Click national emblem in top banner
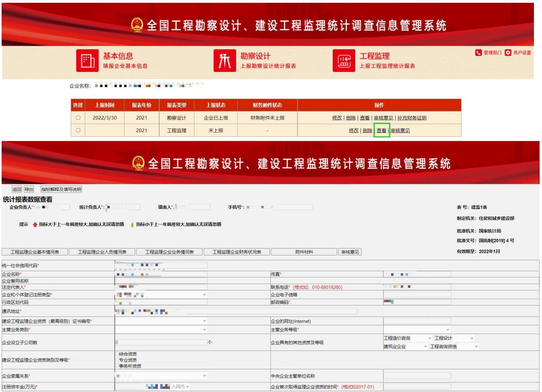The width and height of the screenshot is (542, 392). point(137,25)
